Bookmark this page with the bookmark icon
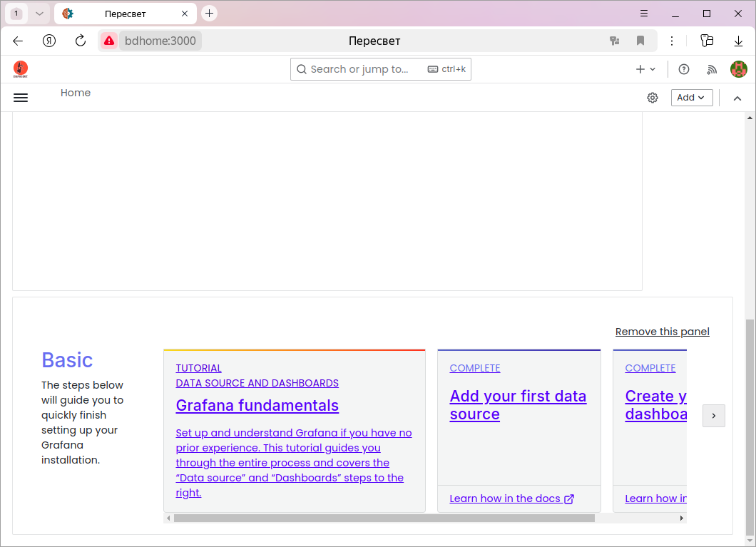This screenshot has width=756, height=547. pos(640,41)
